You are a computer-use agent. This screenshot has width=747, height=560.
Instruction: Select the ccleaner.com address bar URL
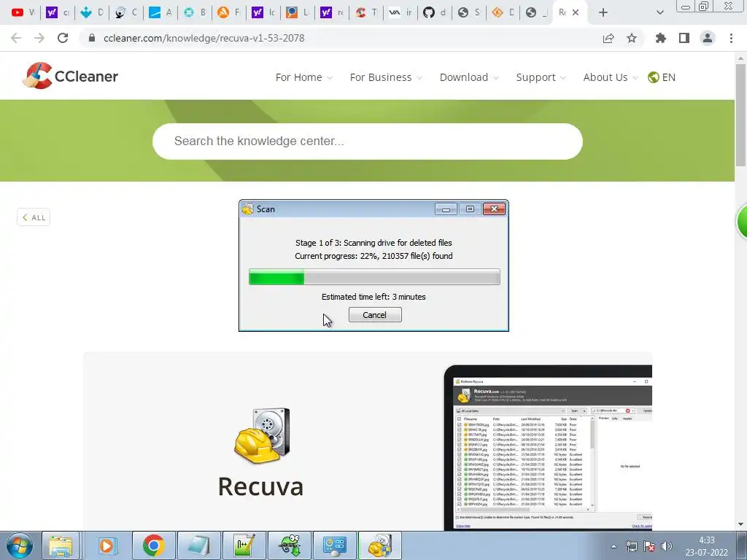[x=204, y=38]
